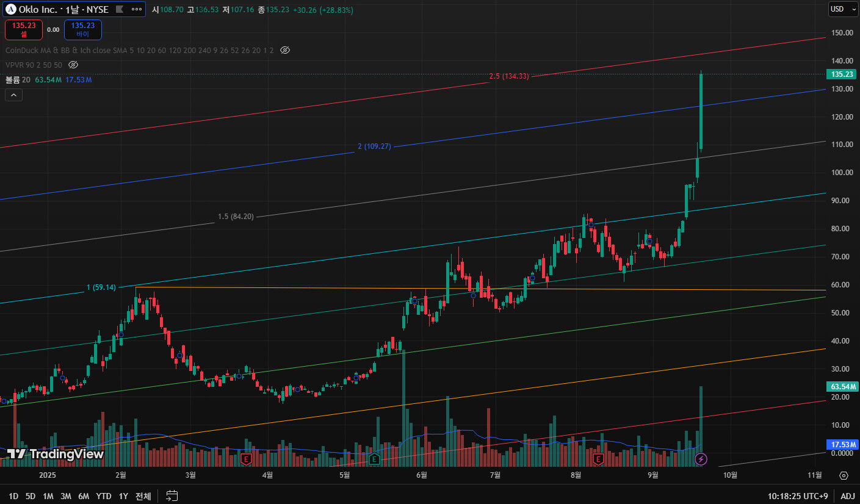Viewport: 860px width, 504px height.
Task: Open the timezone menu at 10:18:25 UTC+9
Action: click(x=799, y=497)
